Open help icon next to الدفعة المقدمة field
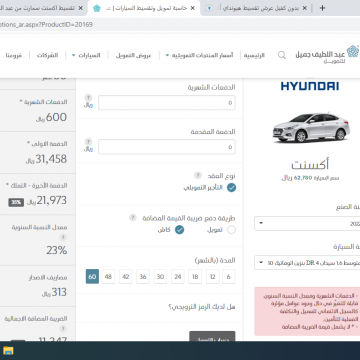The width and height of the screenshot is (360, 360). tap(88, 141)
